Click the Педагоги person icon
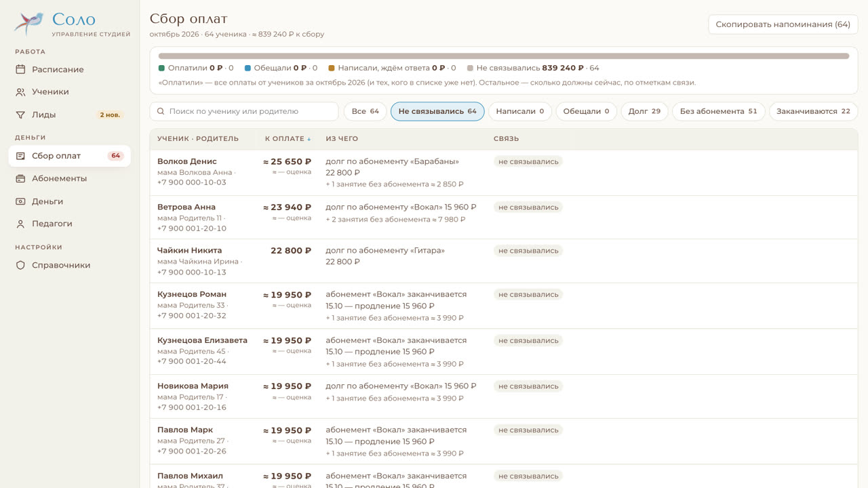The width and height of the screenshot is (868, 488). click(x=20, y=224)
